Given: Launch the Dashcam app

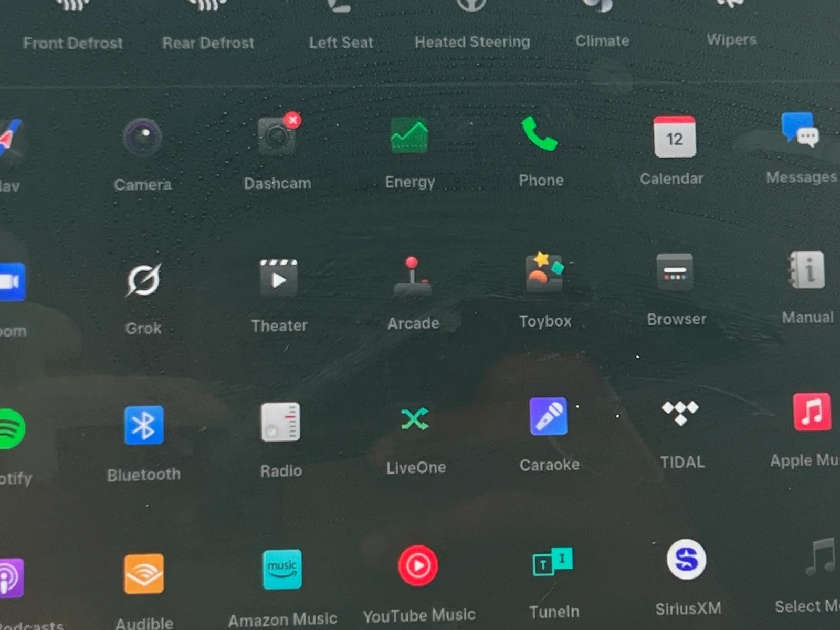Looking at the screenshot, I should pos(278,134).
